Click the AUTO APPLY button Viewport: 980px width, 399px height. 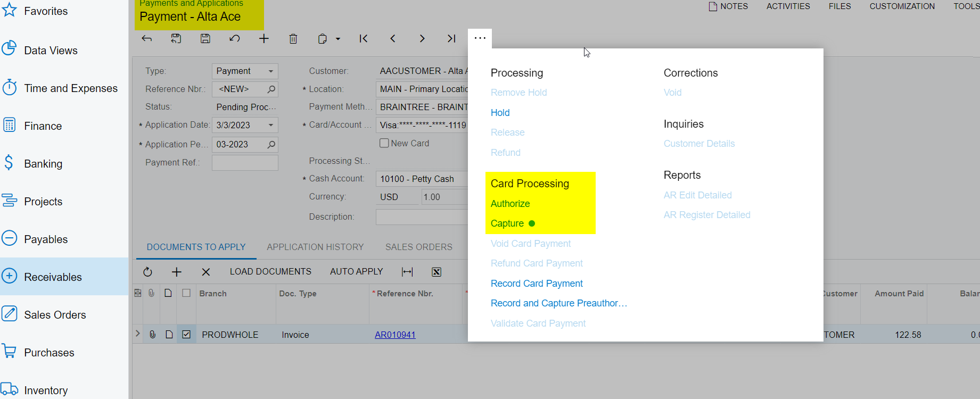click(357, 271)
